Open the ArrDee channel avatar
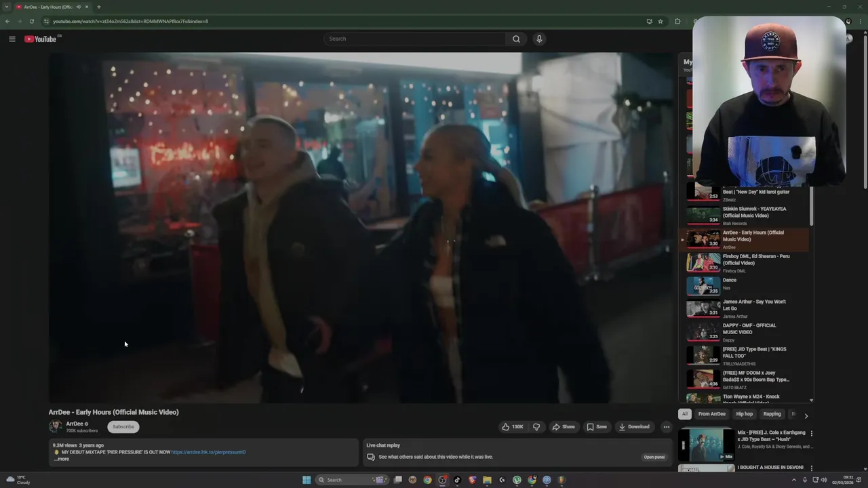The image size is (868, 488). click(55, 426)
